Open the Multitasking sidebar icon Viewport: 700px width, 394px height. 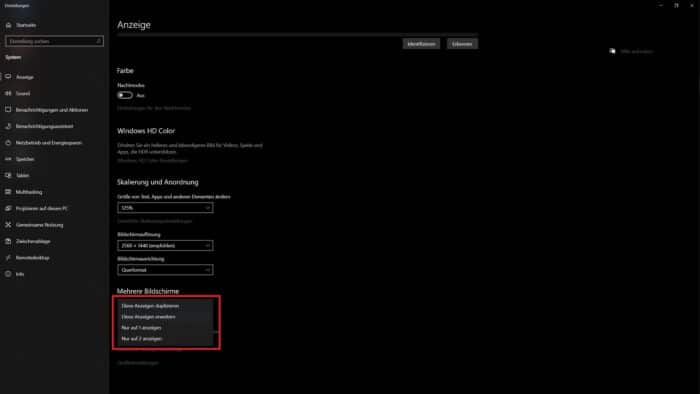click(8, 192)
